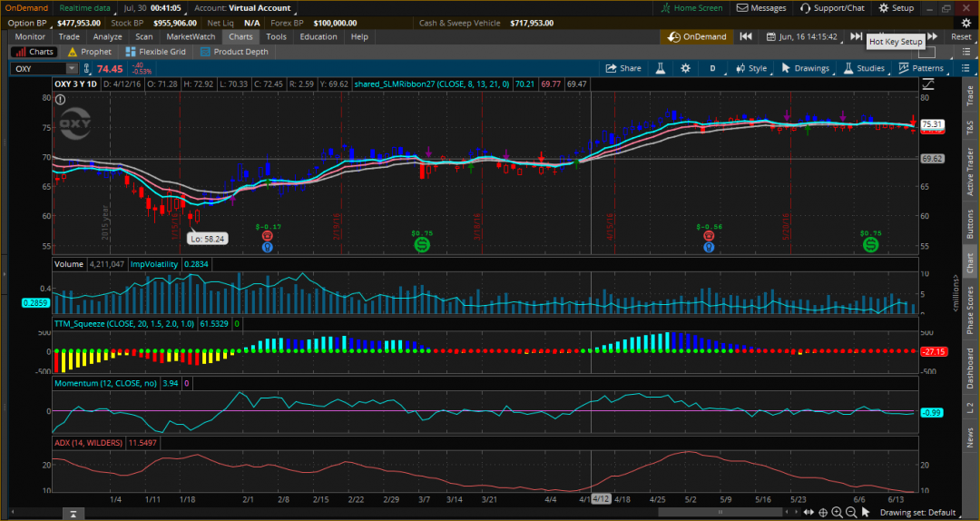The width and height of the screenshot is (980, 521).
Task: Expand the Option BP dropdown
Action: [28, 23]
